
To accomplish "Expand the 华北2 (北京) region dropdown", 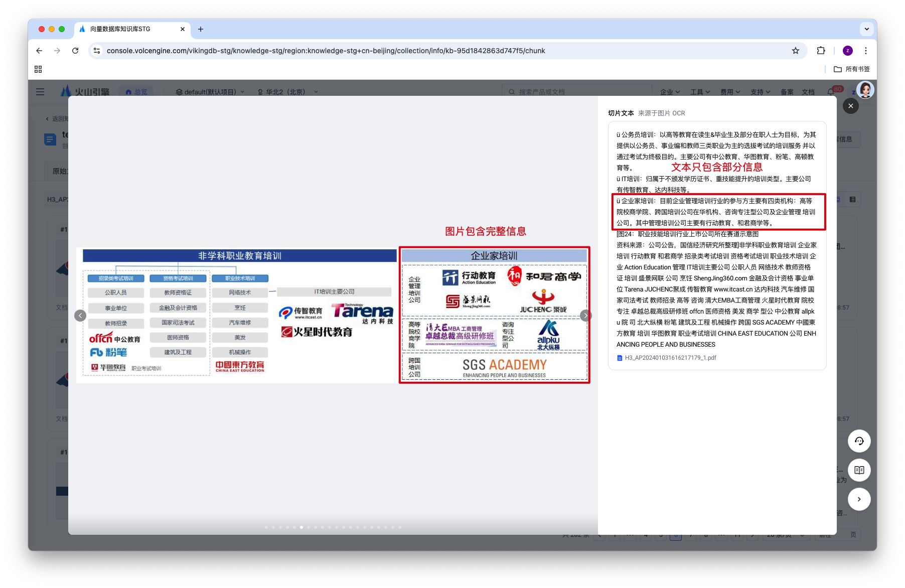I will [x=288, y=92].
